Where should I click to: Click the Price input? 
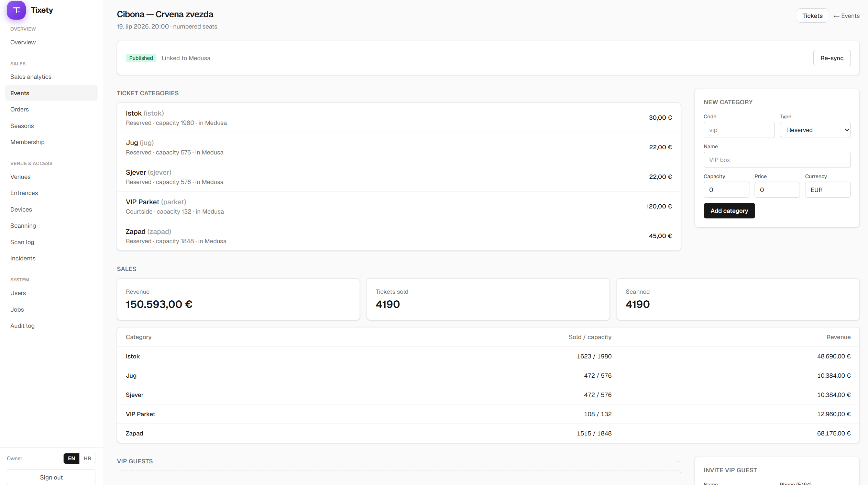coord(777,190)
